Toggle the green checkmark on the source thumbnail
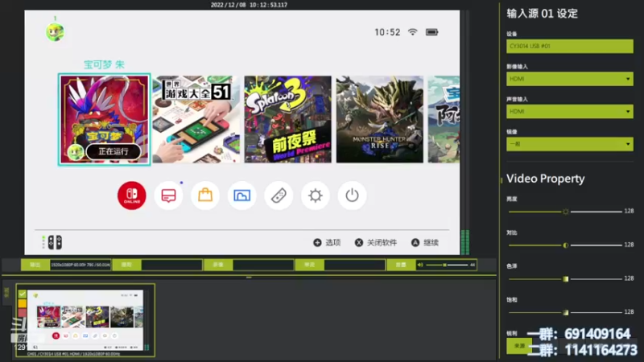This screenshot has width=644, height=362. coord(23,294)
